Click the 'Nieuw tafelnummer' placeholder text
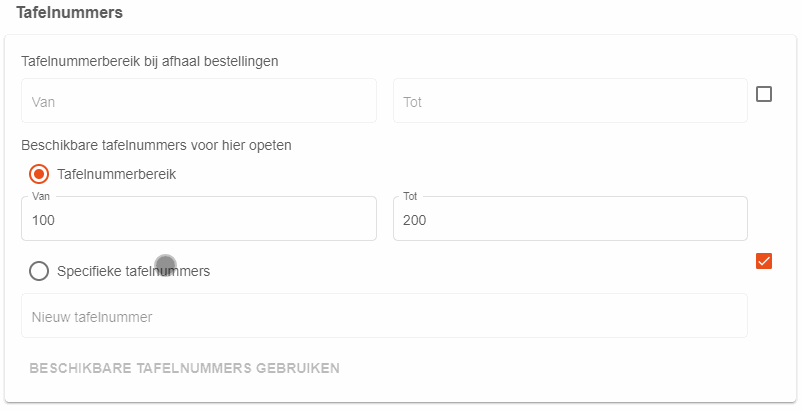Viewport: 803px width, 411px height. [92, 317]
